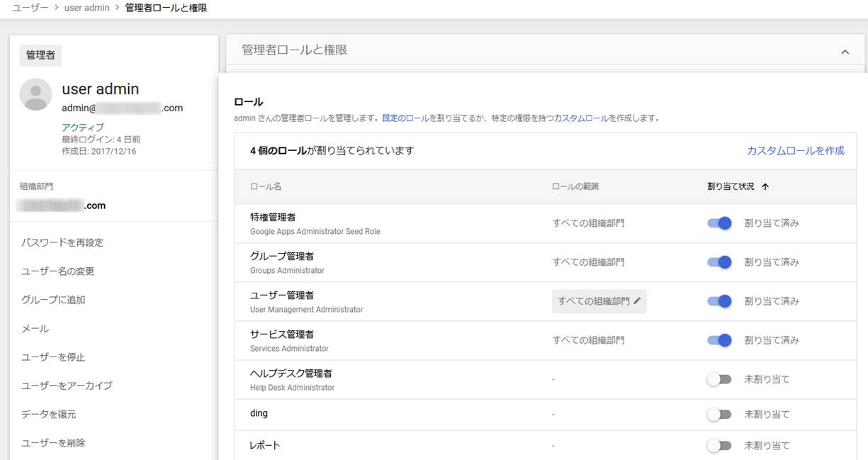This screenshot has height=460, width=868.
Task: Click the ユーザー管理者 role name
Action: tap(282, 295)
